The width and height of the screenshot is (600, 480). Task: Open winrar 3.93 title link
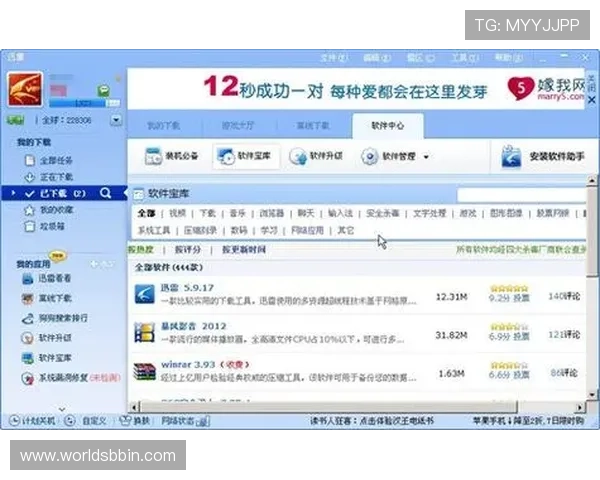pyautogui.click(x=188, y=364)
